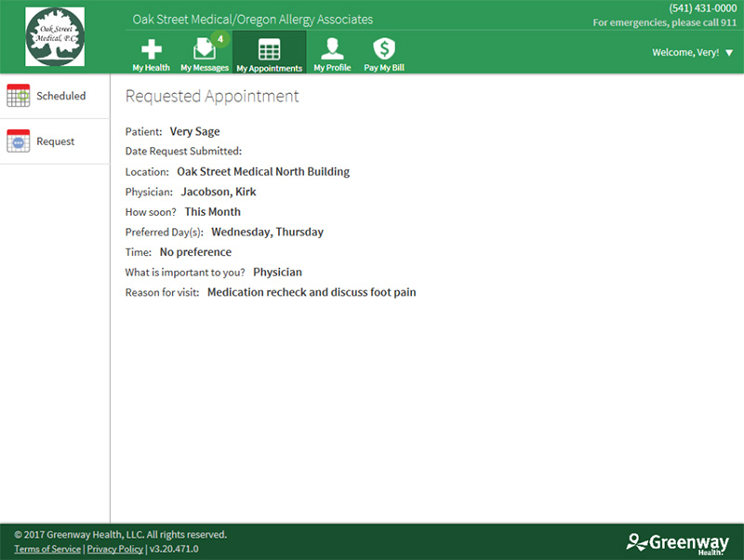Screen dimensions: 744x560
Task: Click the Greenway Health logo in footer
Action: tap(677, 541)
